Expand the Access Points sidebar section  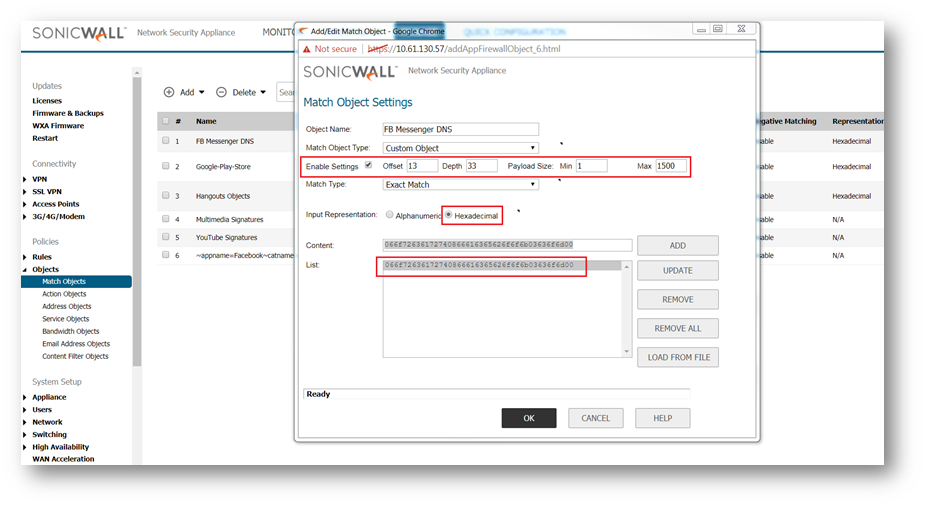(25, 204)
